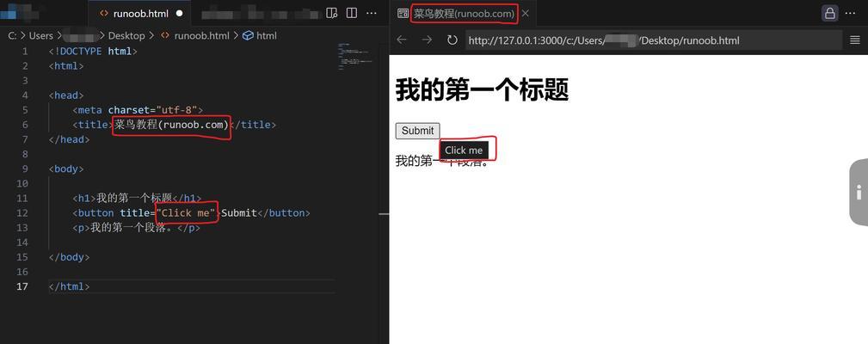This screenshot has height=344, width=868.
Task: Open the preview hamburger menu
Action: tap(855, 40)
